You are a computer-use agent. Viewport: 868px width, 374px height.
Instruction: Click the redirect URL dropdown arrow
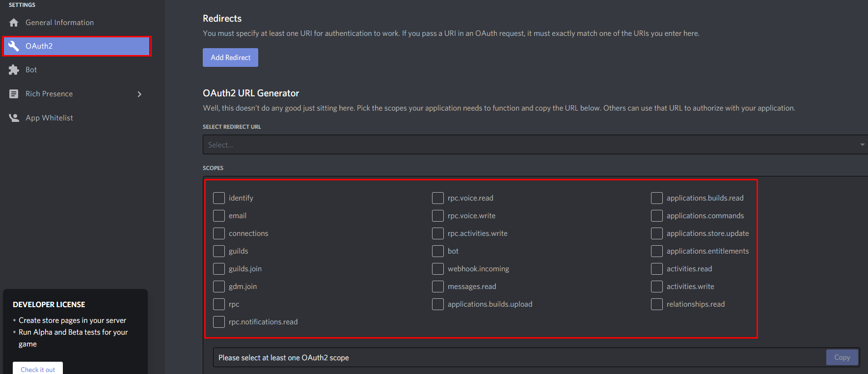click(862, 144)
